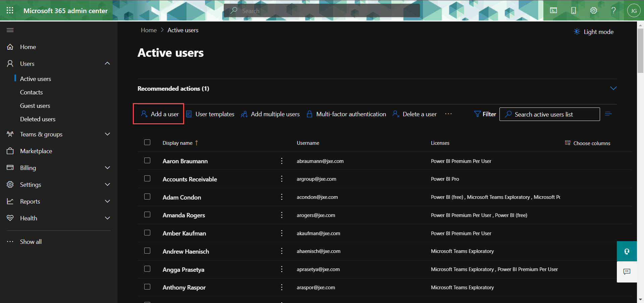Click the Choose columns icon
Screen dimensions: 644x303
(x=568, y=143)
